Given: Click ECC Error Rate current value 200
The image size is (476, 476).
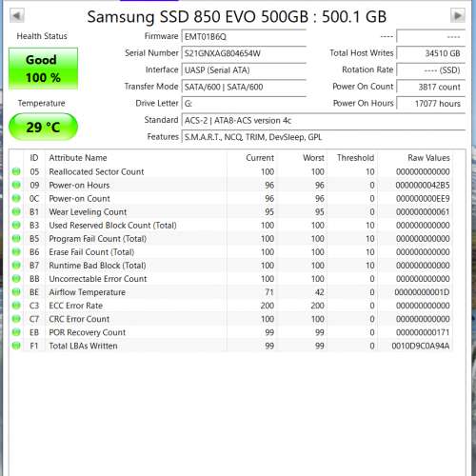Looking at the screenshot, I should pos(268,306).
